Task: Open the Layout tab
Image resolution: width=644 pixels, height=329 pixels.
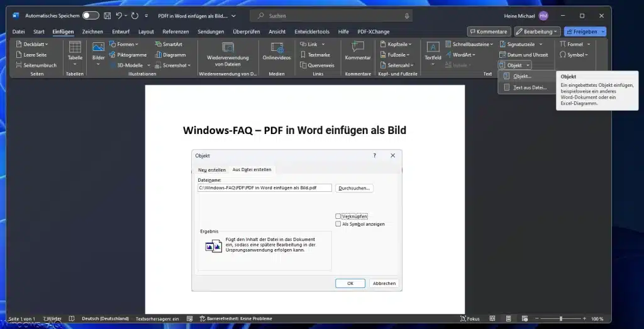Action: coord(146,31)
